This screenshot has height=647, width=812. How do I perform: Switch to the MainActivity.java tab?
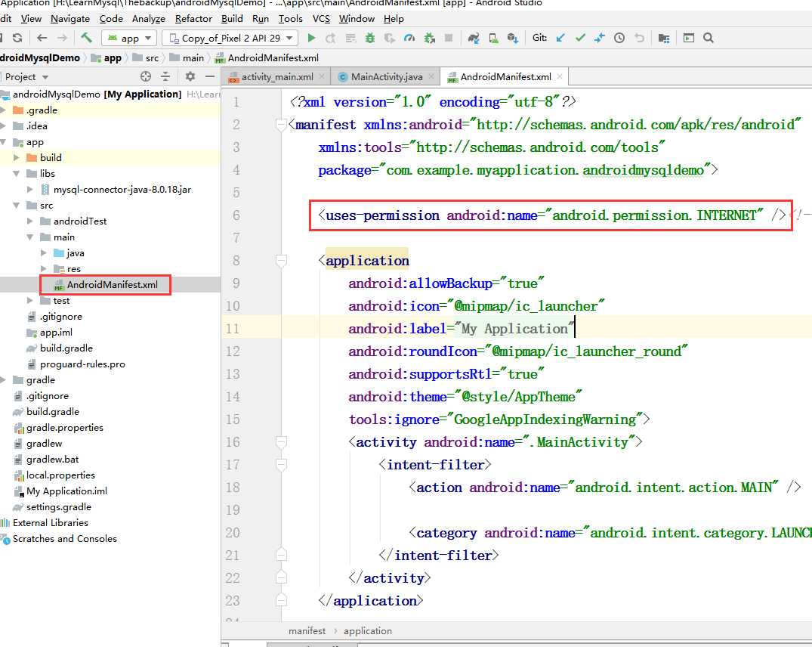coord(386,77)
